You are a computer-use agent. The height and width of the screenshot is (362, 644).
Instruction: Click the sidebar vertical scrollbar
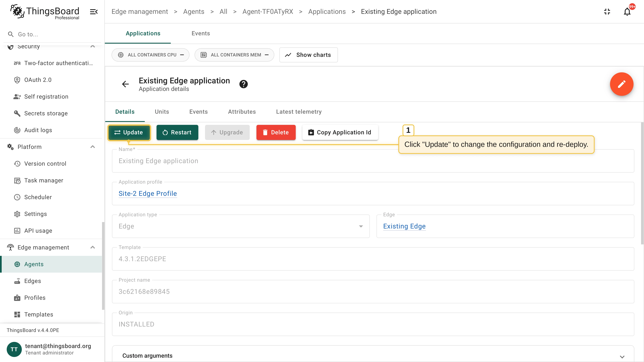tap(103, 266)
